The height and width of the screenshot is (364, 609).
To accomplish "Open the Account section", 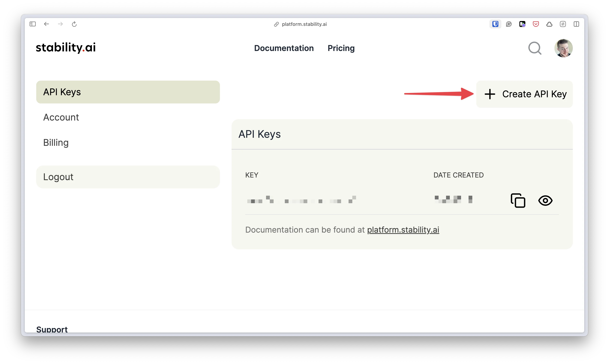I will click(x=61, y=117).
